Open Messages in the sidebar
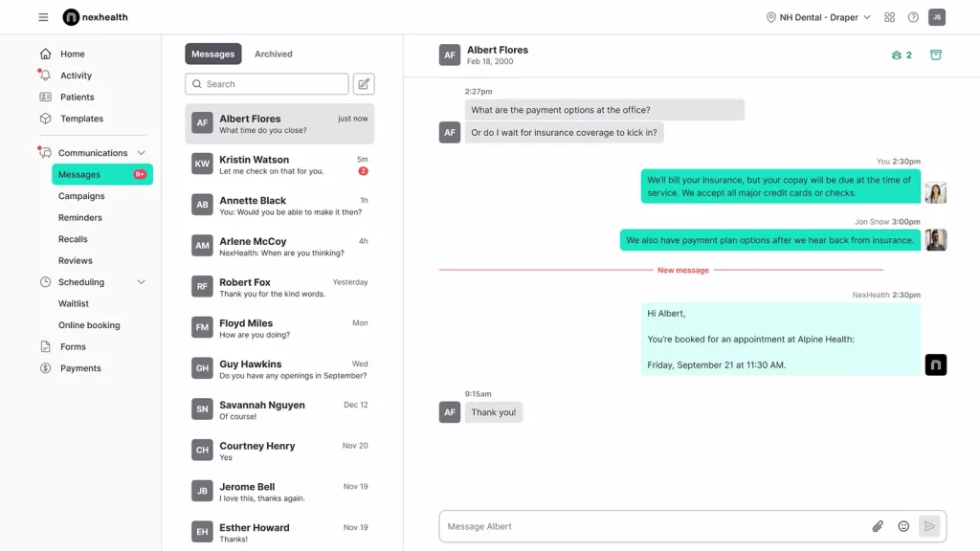 pos(102,174)
